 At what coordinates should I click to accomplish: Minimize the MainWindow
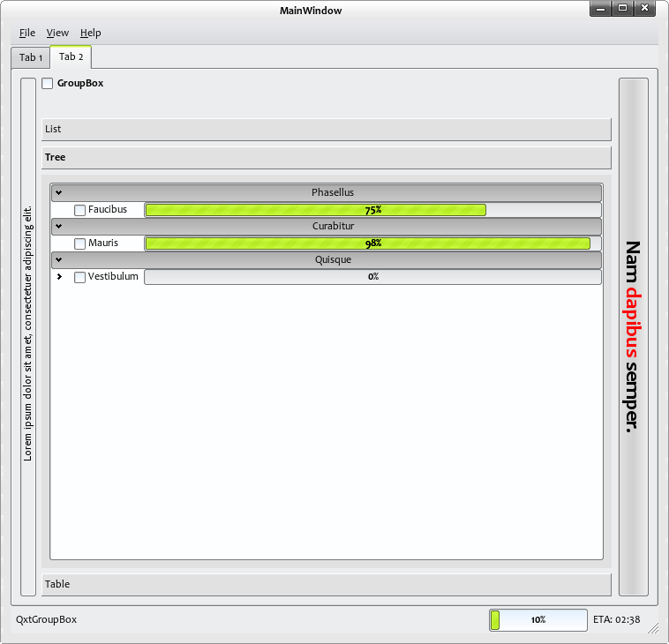[x=600, y=8]
